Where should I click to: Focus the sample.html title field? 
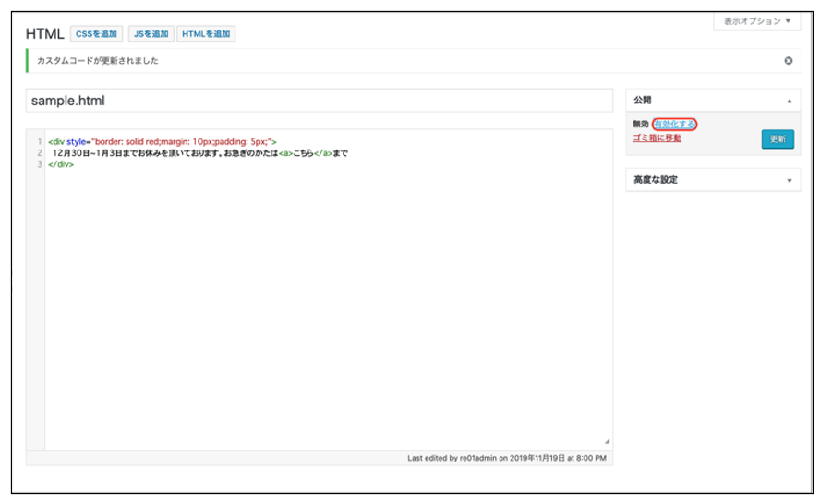(319, 101)
